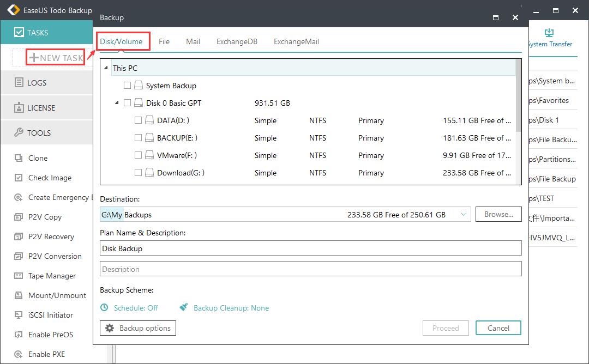Image resolution: width=589 pixels, height=364 pixels.
Task: Click the Browse... button
Action: pyautogui.click(x=498, y=214)
